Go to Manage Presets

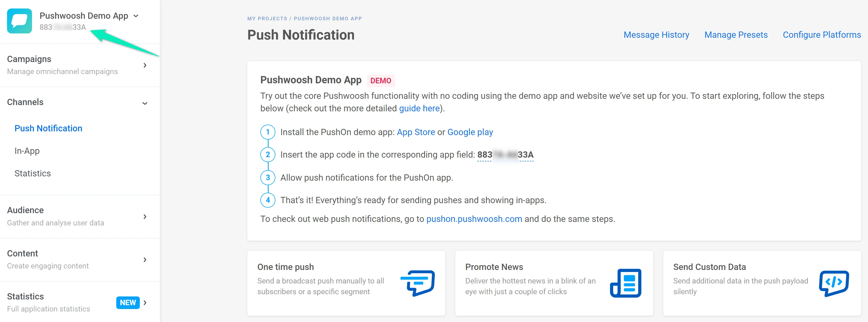(736, 35)
